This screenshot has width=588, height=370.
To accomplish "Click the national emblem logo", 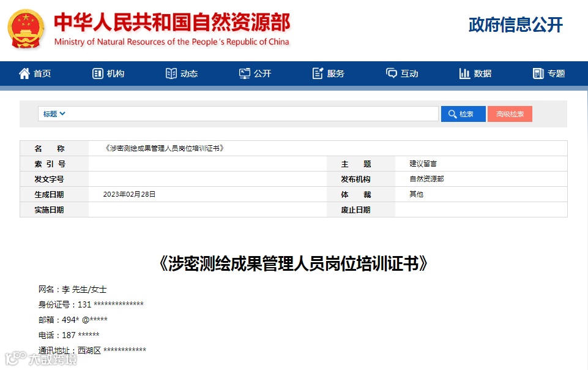I will pyautogui.click(x=26, y=29).
